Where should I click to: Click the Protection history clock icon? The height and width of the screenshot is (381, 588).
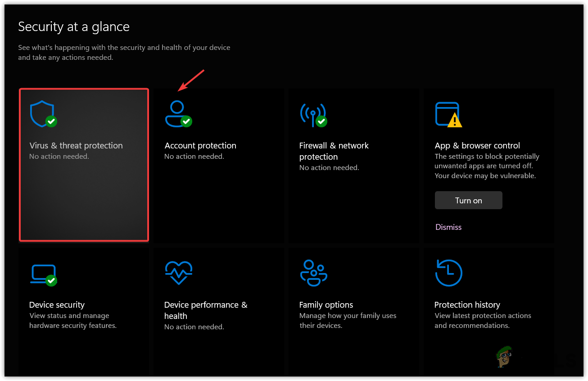448,273
